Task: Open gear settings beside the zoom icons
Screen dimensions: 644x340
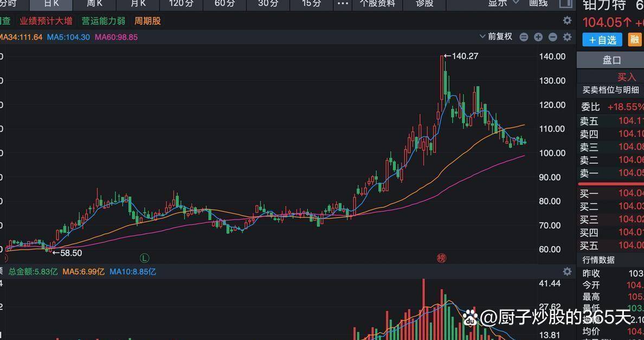Action: 567,37
